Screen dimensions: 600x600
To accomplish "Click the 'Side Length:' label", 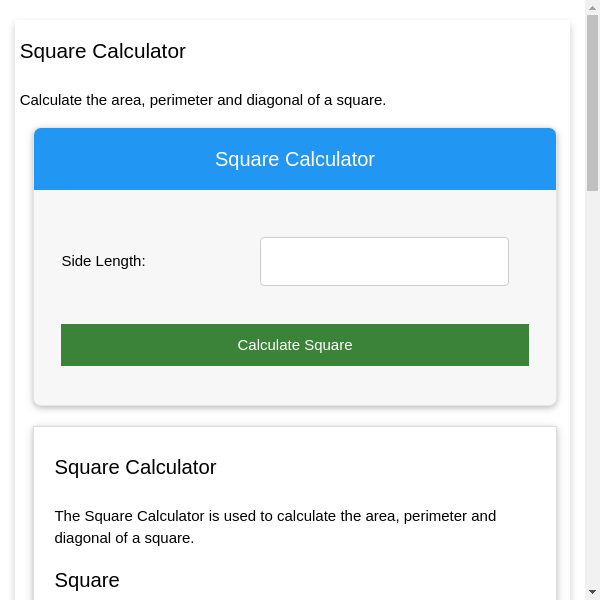I will click(x=103, y=261).
